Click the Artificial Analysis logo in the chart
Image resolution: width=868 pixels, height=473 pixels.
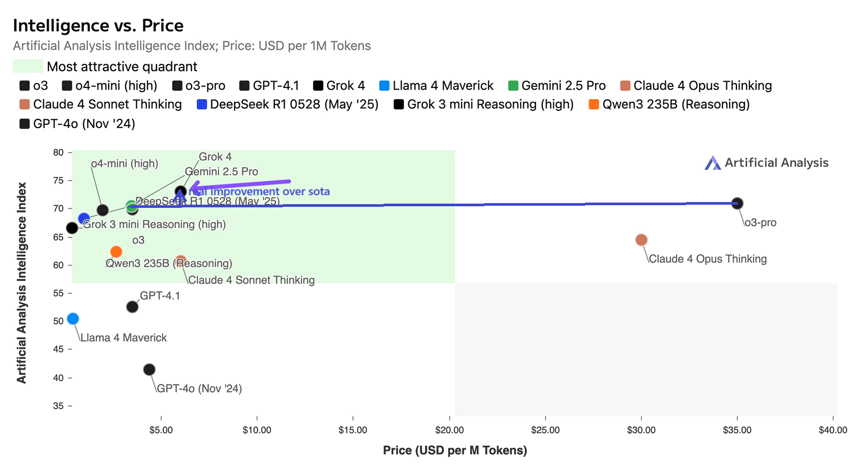click(x=766, y=163)
